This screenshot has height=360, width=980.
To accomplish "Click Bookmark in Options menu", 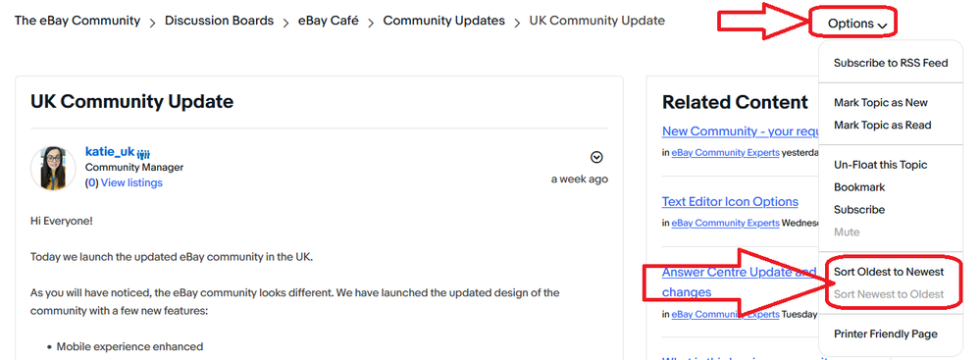I will (x=859, y=187).
